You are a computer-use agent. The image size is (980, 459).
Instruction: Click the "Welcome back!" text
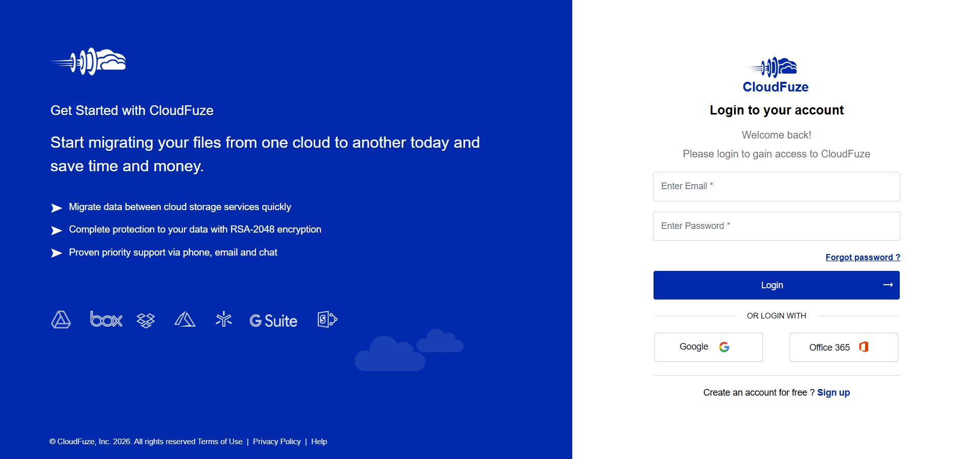tap(776, 135)
